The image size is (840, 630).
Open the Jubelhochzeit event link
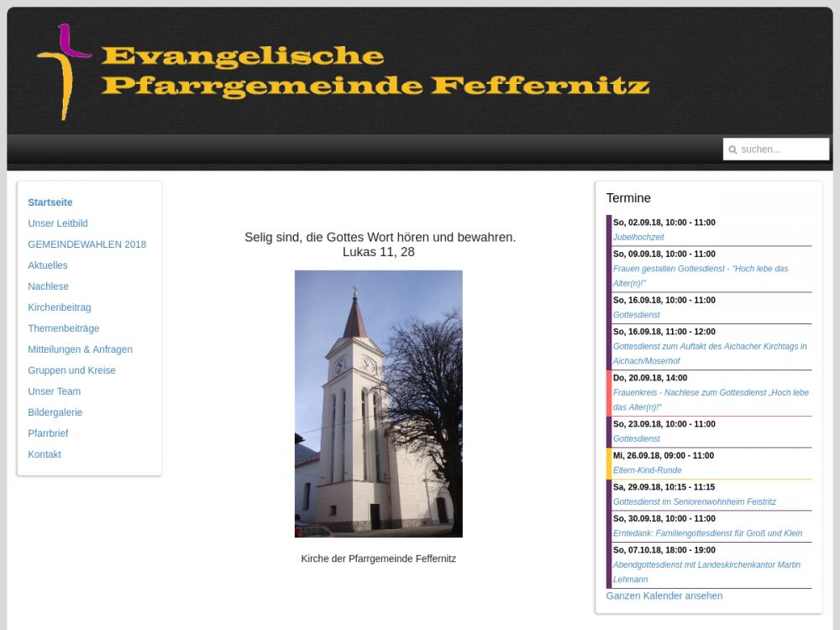click(638, 238)
